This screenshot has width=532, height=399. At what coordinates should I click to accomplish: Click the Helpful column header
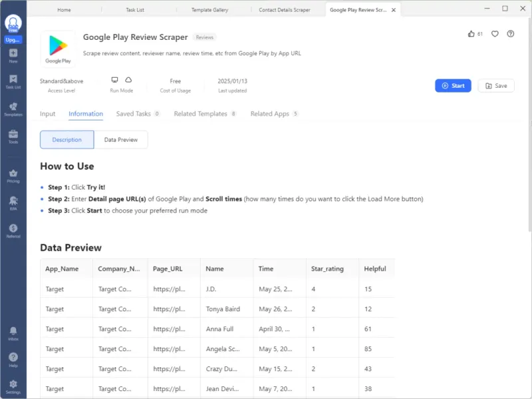[377, 269]
